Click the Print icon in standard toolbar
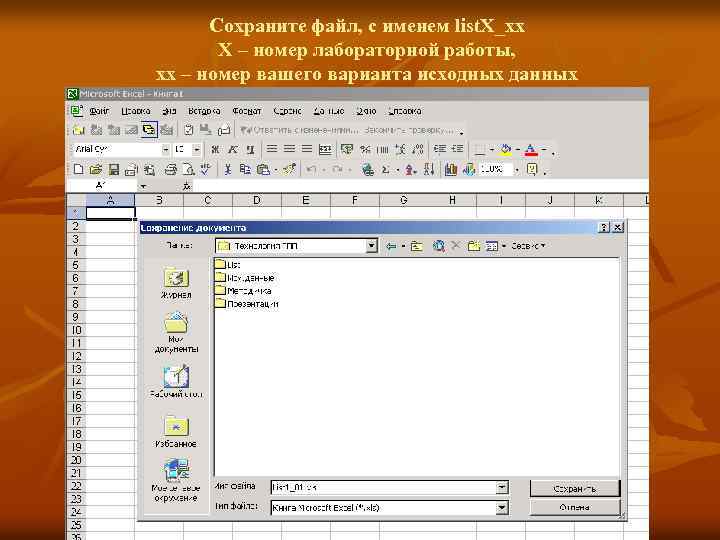720x540 pixels. click(171, 169)
